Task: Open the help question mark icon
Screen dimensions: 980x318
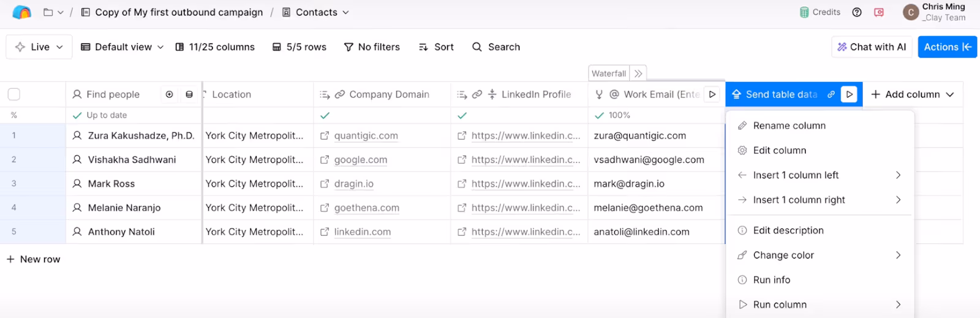Action: (857, 12)
